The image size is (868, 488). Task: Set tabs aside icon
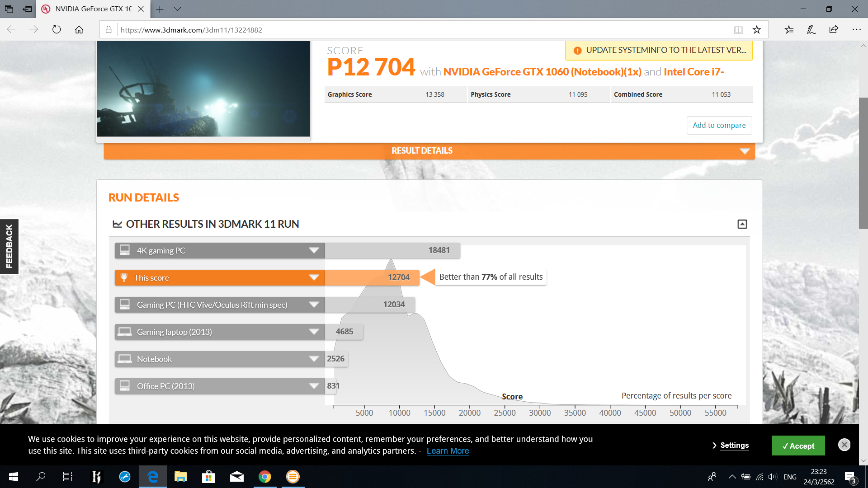pos(28,9)
